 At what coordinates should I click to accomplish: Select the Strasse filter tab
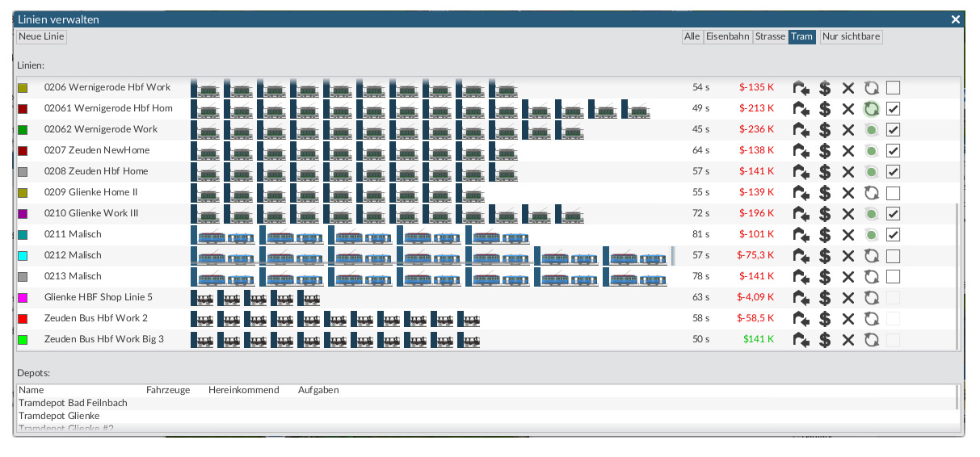770,37
